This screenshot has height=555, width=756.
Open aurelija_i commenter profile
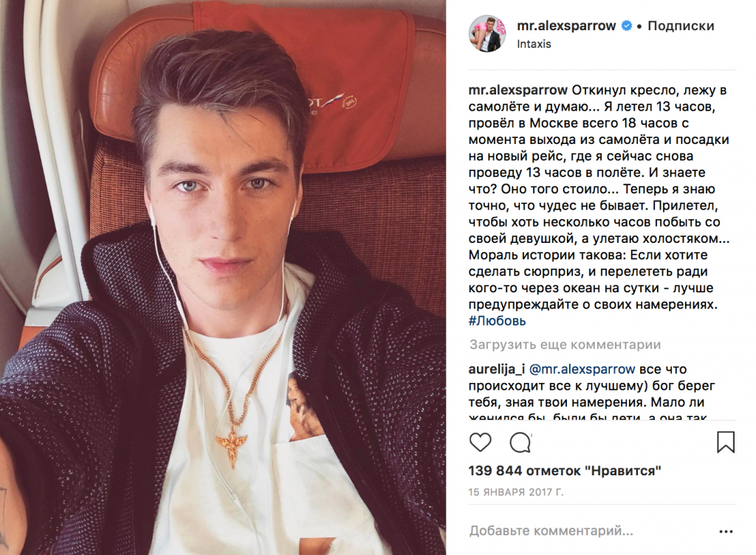pos(497,370)
